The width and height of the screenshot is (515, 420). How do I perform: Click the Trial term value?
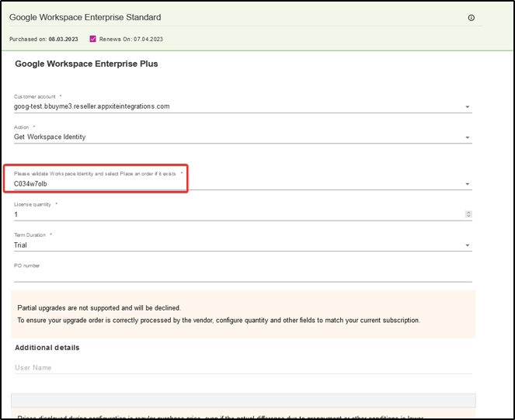click(20, 245)
